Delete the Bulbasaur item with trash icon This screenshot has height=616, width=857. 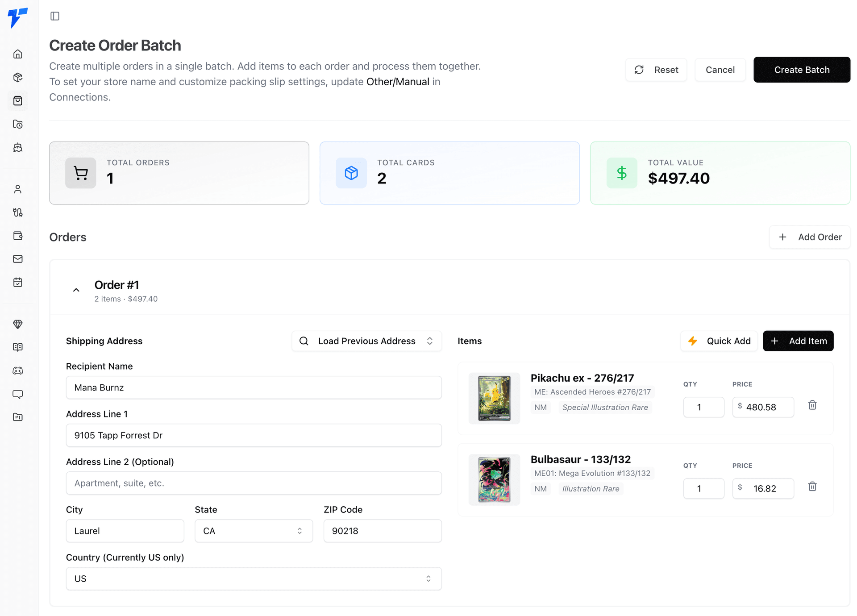pyautogui.click(x=812, y=486)
